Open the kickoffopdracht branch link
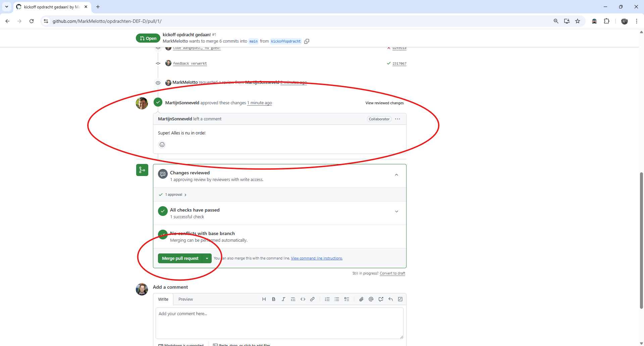644x346 pixels. click(x=286, y=41)
